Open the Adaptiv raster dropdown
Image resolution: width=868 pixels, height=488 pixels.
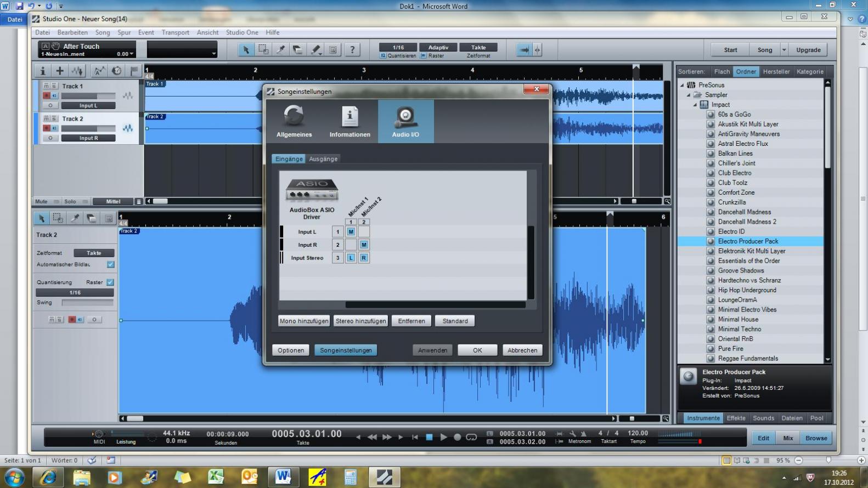(x=438, y=47)
